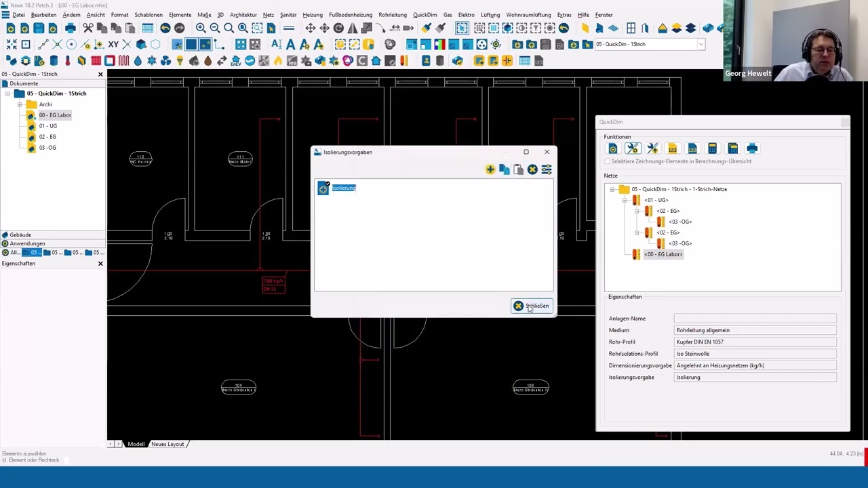Click paste icon in Isolierungsvorgaben dialog

coord(519,169)
